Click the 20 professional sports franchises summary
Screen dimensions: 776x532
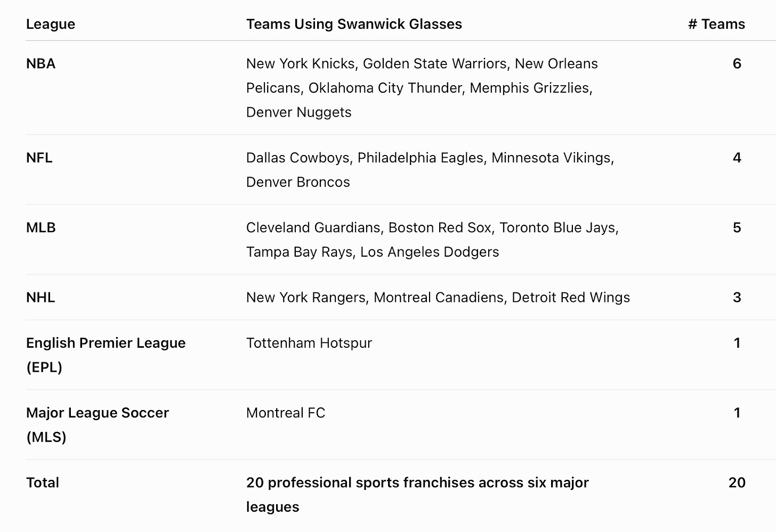417,495
